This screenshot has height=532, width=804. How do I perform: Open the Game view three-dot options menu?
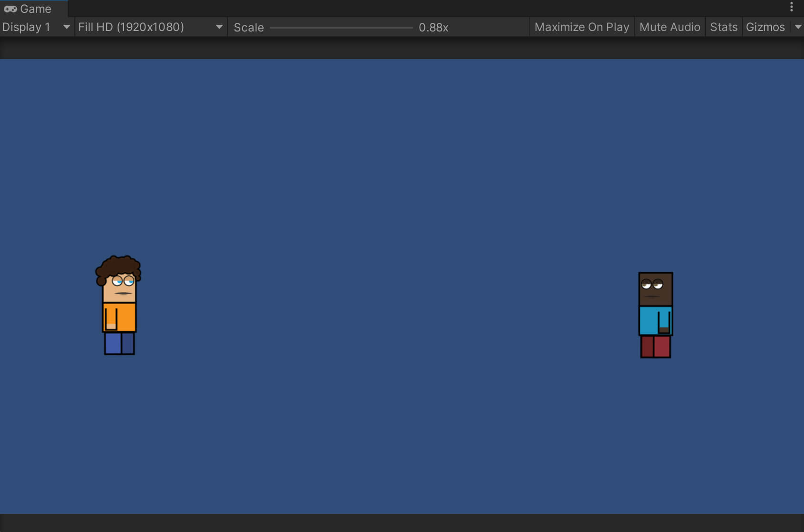[x=792, y=7]
